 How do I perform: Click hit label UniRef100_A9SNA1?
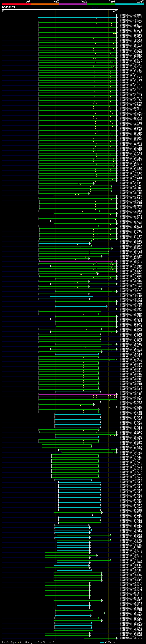point(131,248)
